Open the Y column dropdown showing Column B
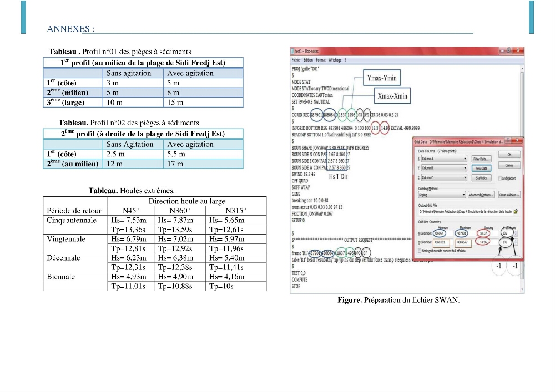 tap(444, 168)
